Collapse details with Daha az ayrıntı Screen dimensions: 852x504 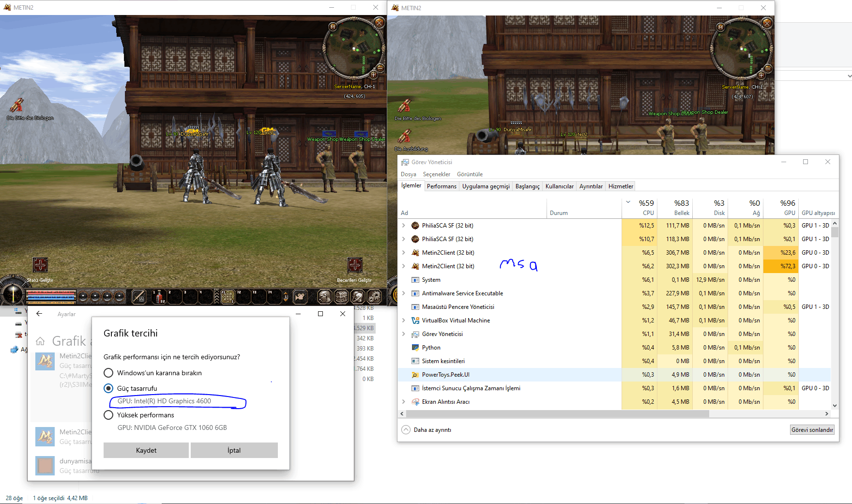click(426, 430)
